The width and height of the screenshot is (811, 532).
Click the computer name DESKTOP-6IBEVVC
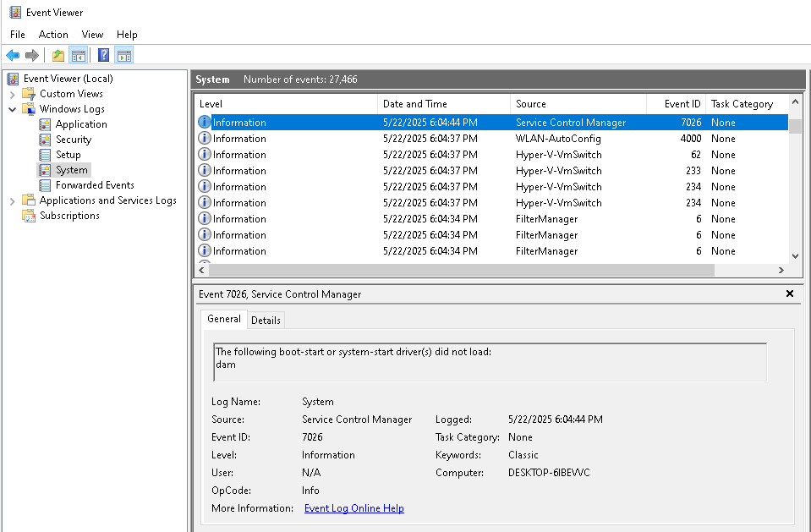[x=549, y=473]
